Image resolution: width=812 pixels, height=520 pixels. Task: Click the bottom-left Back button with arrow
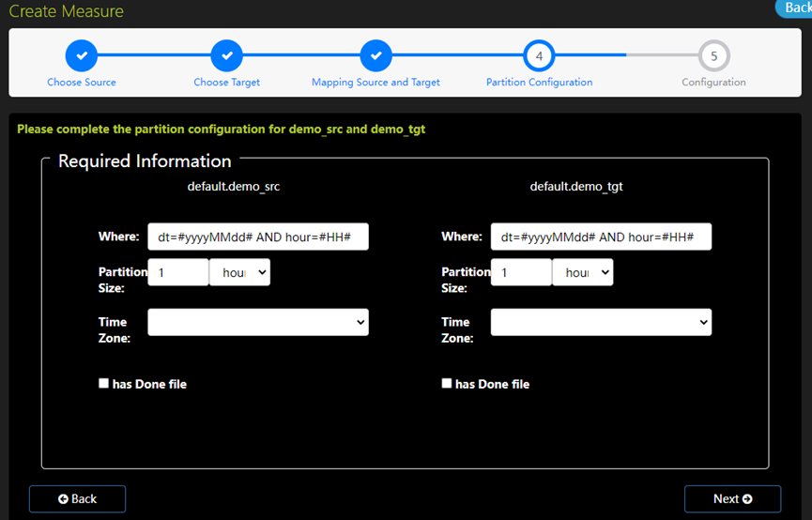click(77, 498)
